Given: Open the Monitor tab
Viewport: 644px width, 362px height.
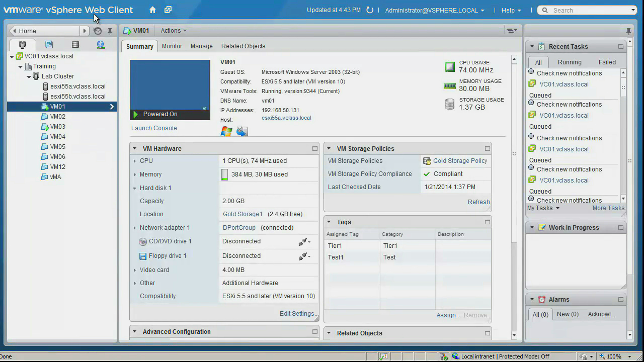Looking at the screenshot, I should (172, 46).
